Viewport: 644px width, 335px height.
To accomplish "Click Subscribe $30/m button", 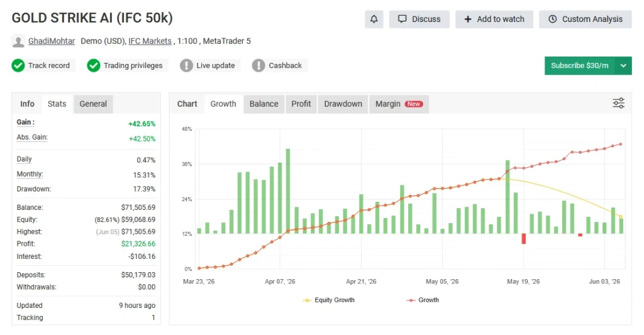I will coord(579,66).
